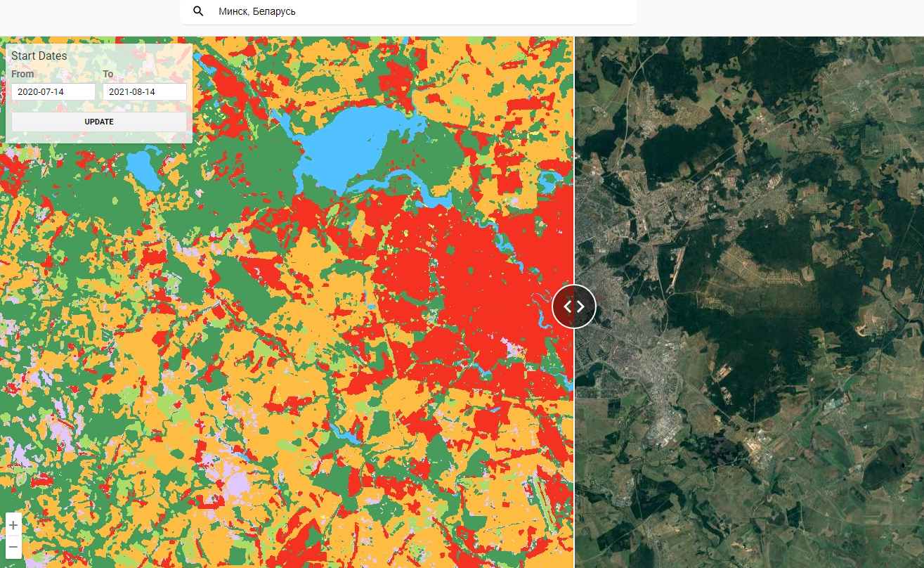Click the Start Dates panel title
The height and width of the screenshot is (568, 924).
[x=39, y=56]
